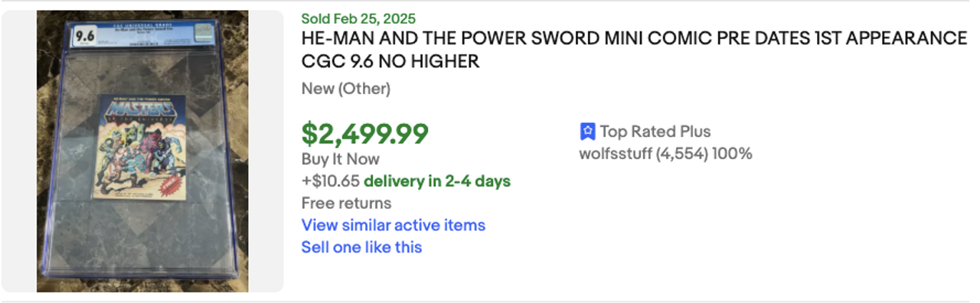Click the delivery in 2-4 days text
This screenshot has height=303, width=980.
point(437,181)
